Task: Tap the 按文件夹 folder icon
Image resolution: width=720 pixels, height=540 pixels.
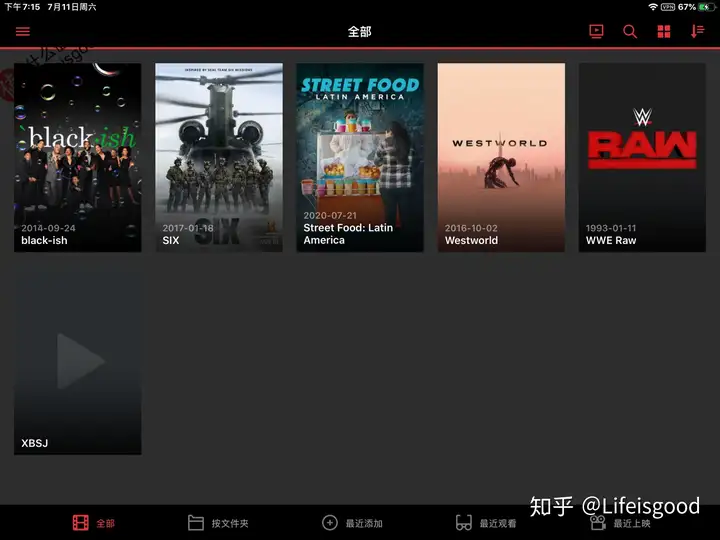Action: (196, 523)
